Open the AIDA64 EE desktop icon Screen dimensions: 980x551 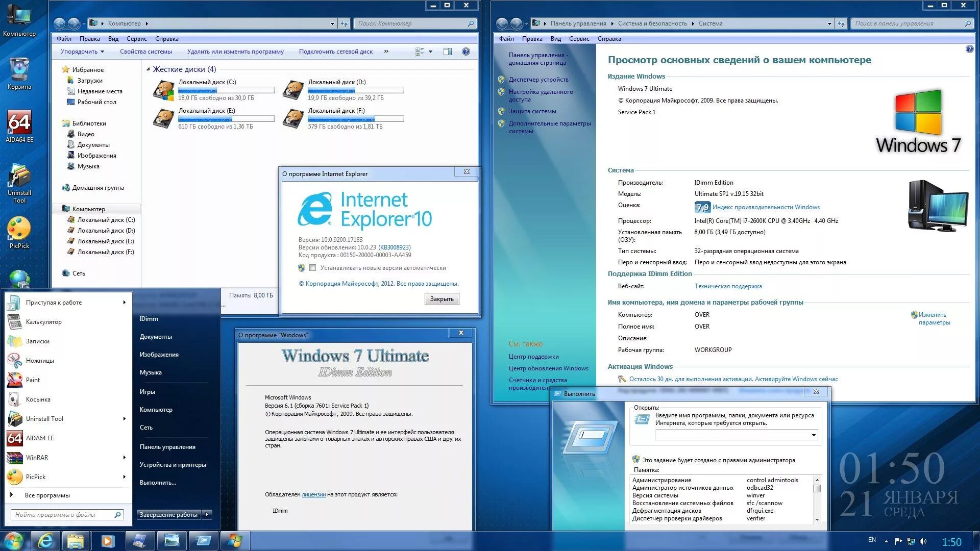tap(19, 126)
